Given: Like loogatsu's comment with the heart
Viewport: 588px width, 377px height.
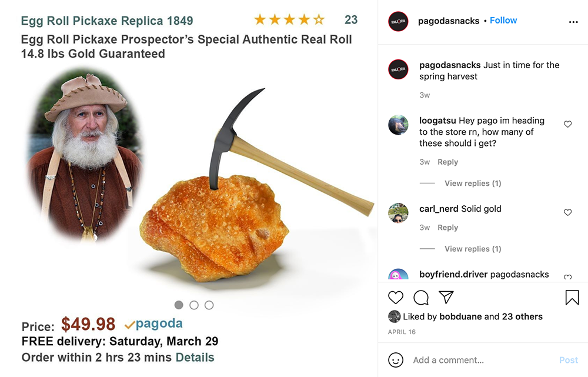Looking at the screenshot, I should coord(568,124).
